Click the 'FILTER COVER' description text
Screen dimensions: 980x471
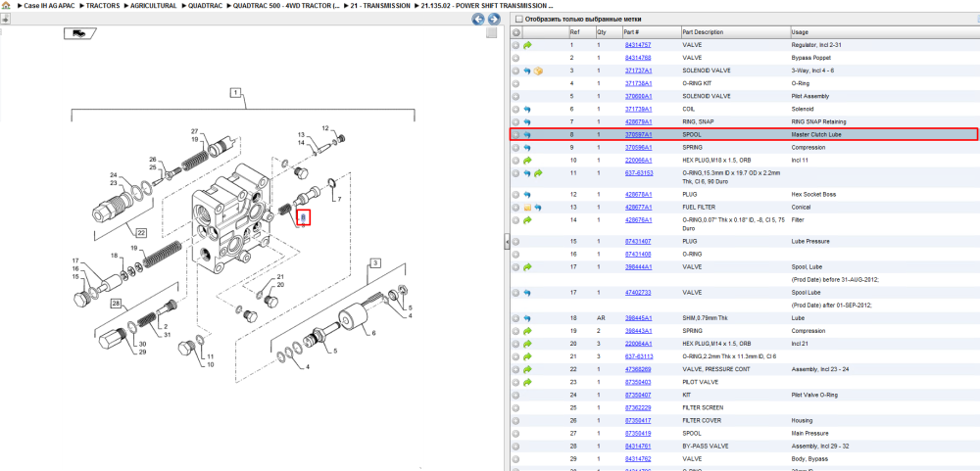pyautogui.click(x=702, y=420)
